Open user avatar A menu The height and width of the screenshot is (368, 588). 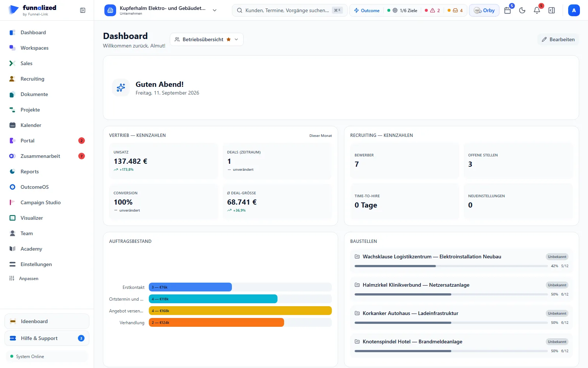tap(574, 10)
